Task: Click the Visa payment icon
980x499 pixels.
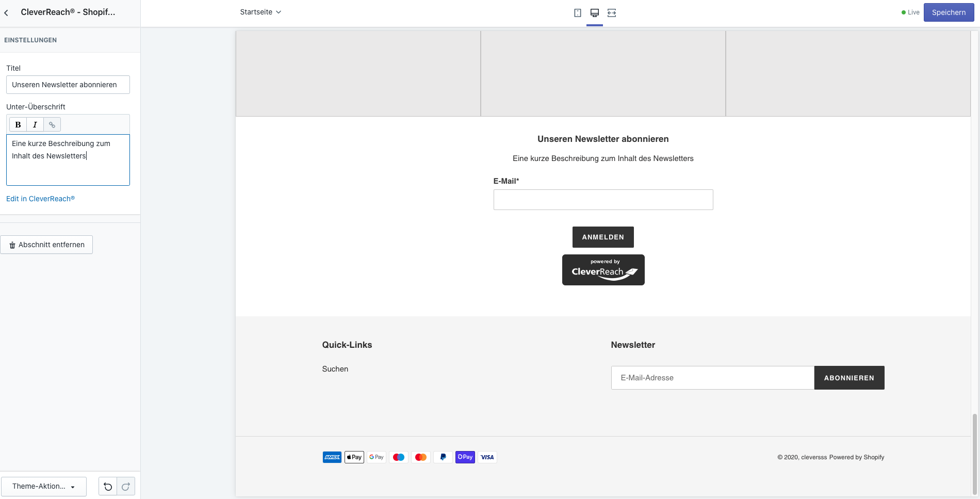Action: [487, 457]
